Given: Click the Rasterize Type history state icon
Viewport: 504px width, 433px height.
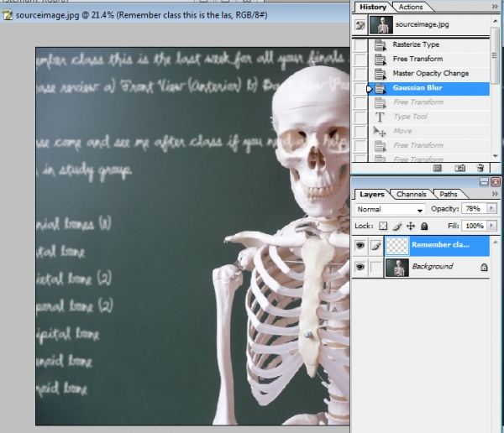Looking at the screenshot, I should click(381, 44).
